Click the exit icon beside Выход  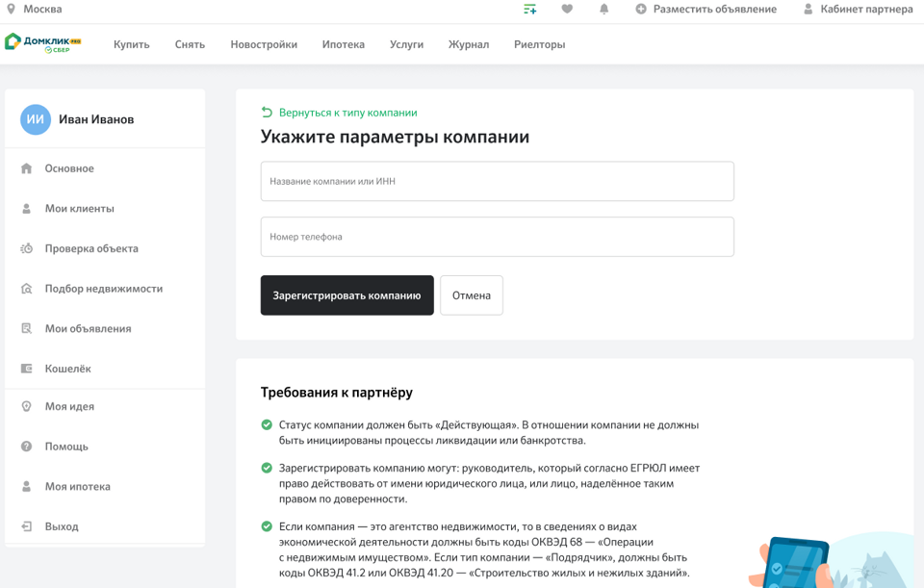click(x=27, y=526)
